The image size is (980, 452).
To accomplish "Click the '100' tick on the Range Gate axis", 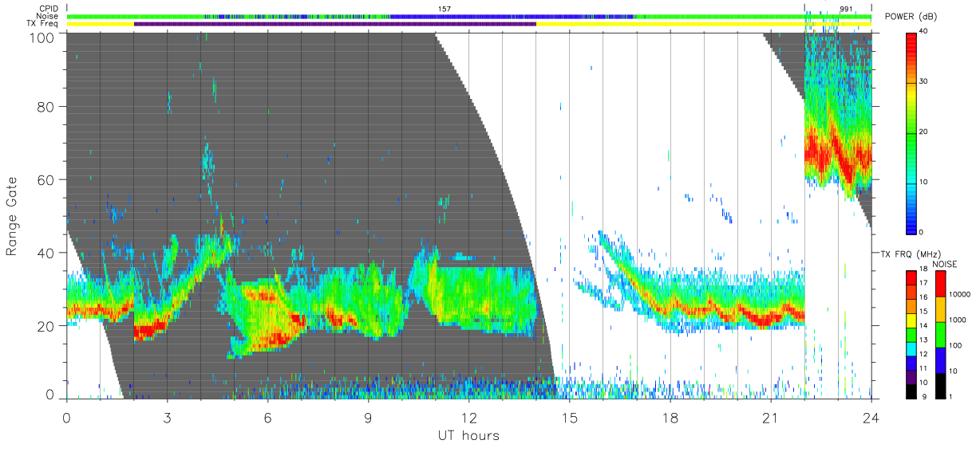I will 43,37.
